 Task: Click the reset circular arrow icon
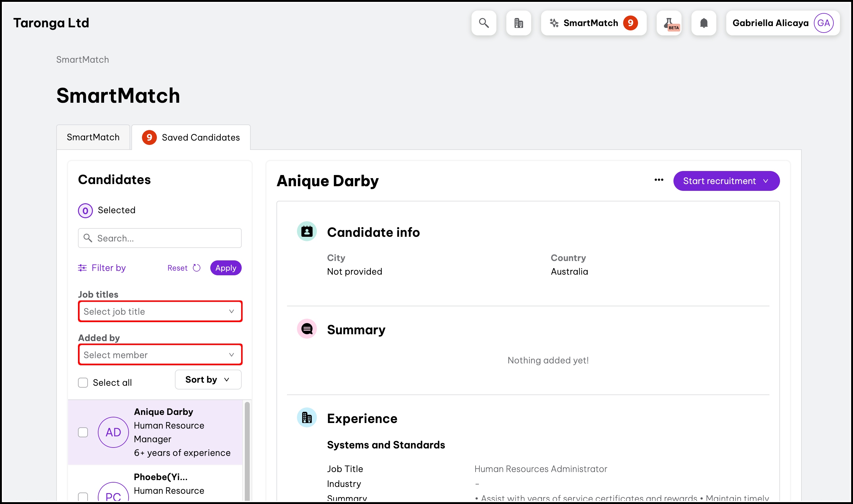(197, 268)
